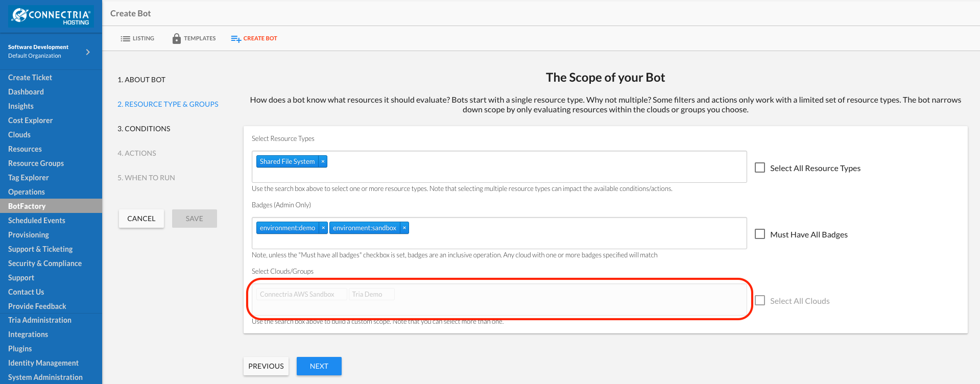
Task: Open step 4 Actions
Action: click(x=137, y=153)
